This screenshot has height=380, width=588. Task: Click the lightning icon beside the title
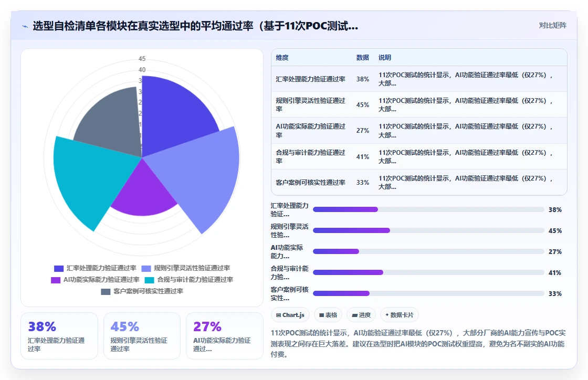(x=25, y=26)
